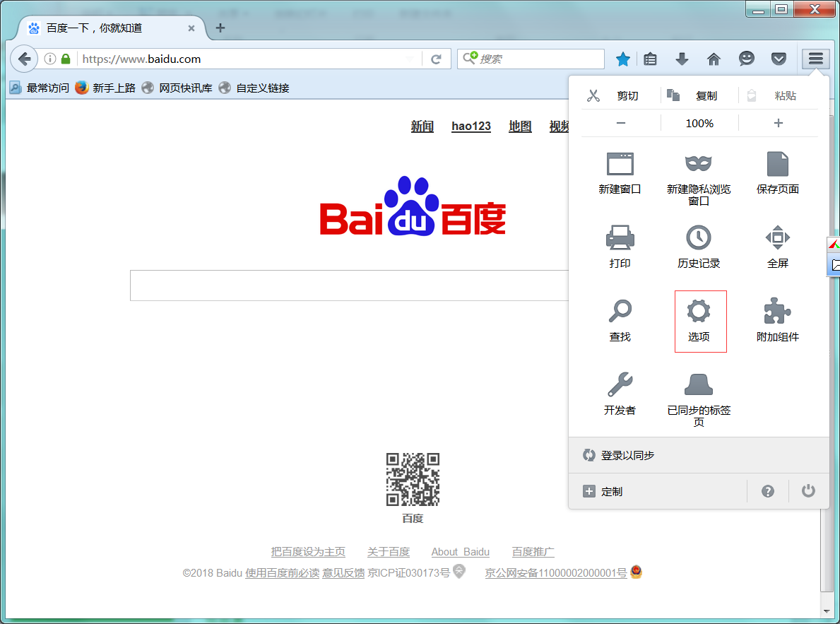Reset zoom by clicking 100%
Image resolution: width=840 pixels, height=624 pixels.
(x=699, y=123)
